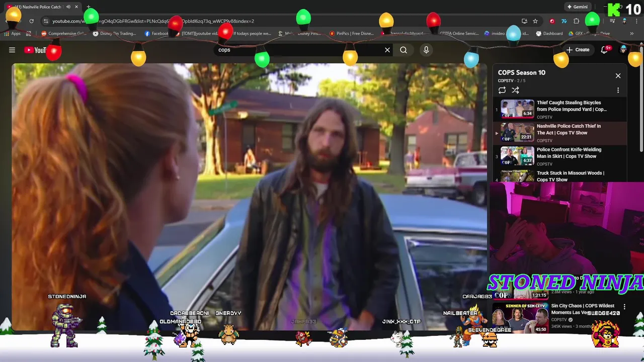Open the COPSTV channel link under playlist title
The width and height of the screenshot is (644, 362).
pos(506,81)
